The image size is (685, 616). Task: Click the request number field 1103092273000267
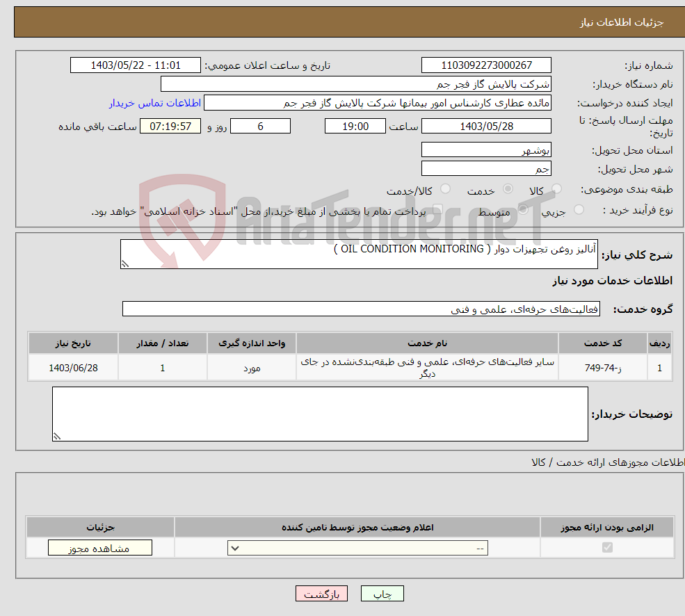pos(486,65)
